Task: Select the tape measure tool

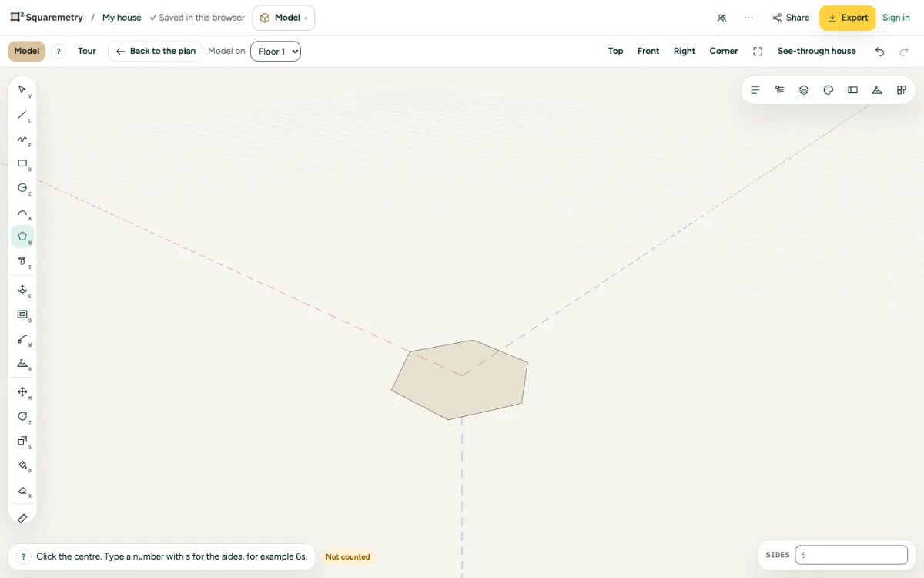Action: pyautogui.click(x=22, y=518)
